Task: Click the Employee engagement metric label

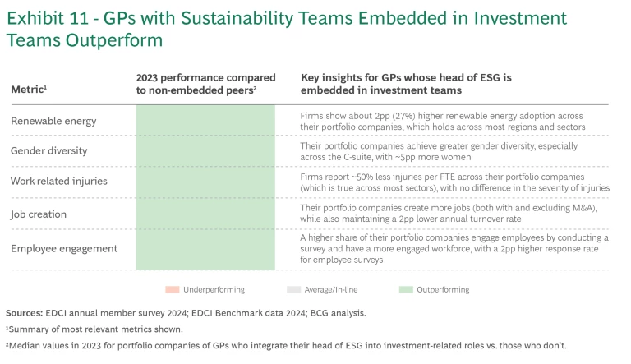Action: [64, 248]
